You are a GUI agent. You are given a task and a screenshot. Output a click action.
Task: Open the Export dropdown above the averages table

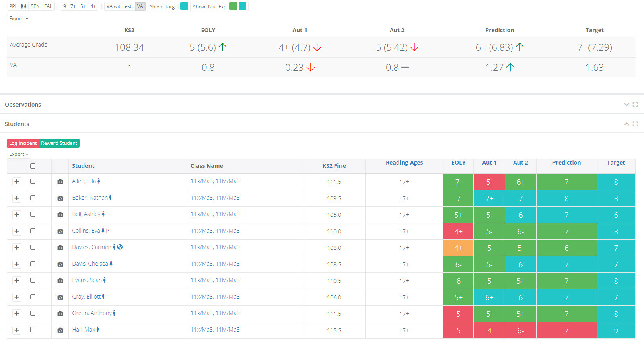point(19,19)
